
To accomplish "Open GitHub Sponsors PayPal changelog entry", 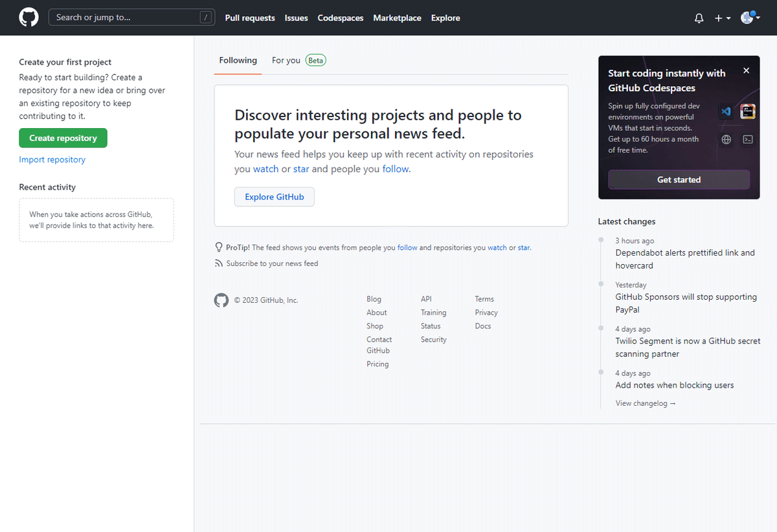I will [x=686, y=304].
